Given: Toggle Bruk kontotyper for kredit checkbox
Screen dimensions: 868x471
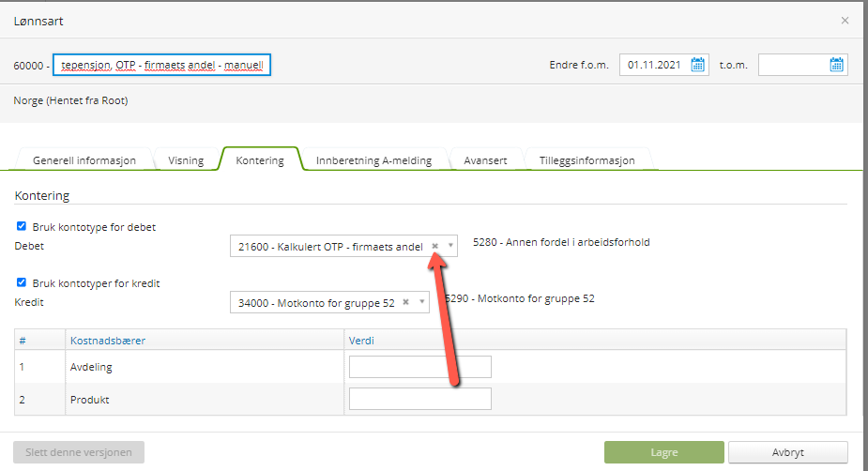Looking at the screenshot, I should click(x=22, y=282).
